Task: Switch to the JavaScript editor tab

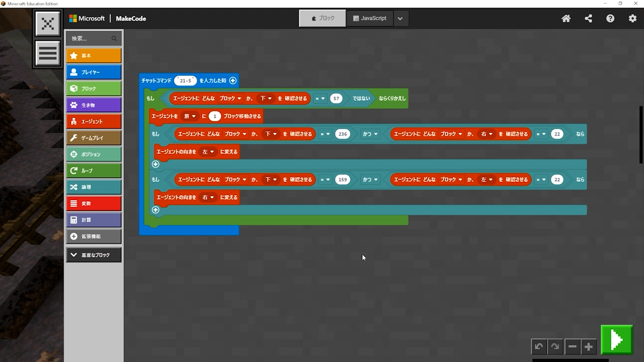Action: tap(370, 18)
